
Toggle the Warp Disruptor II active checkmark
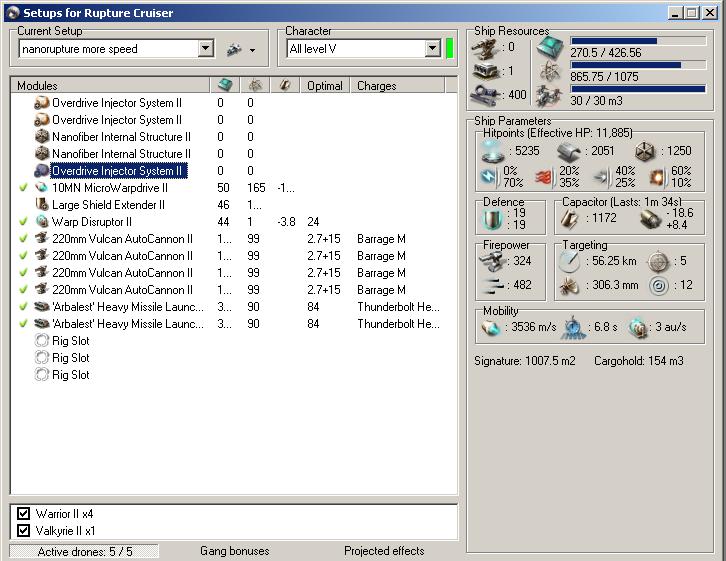click(x=23, y=222)
